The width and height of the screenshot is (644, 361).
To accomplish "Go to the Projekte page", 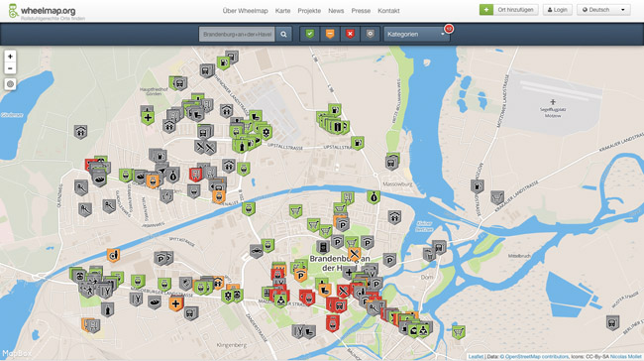I will (x=309, y=11).
